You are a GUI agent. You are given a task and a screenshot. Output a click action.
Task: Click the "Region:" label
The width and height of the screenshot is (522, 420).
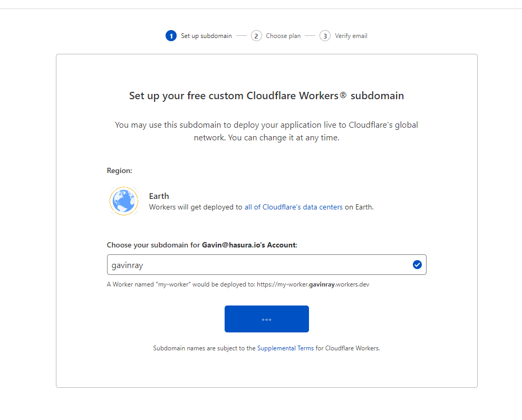(119, 170)
